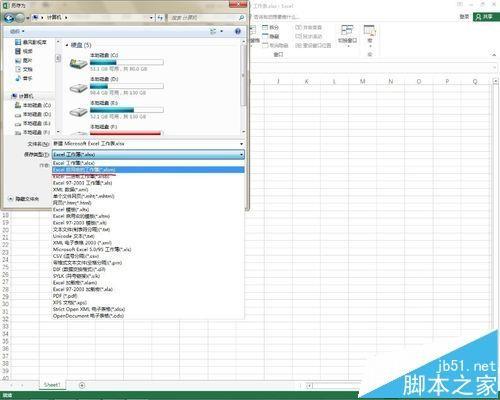Click the C: drive capacity bar

pos(127,62)
